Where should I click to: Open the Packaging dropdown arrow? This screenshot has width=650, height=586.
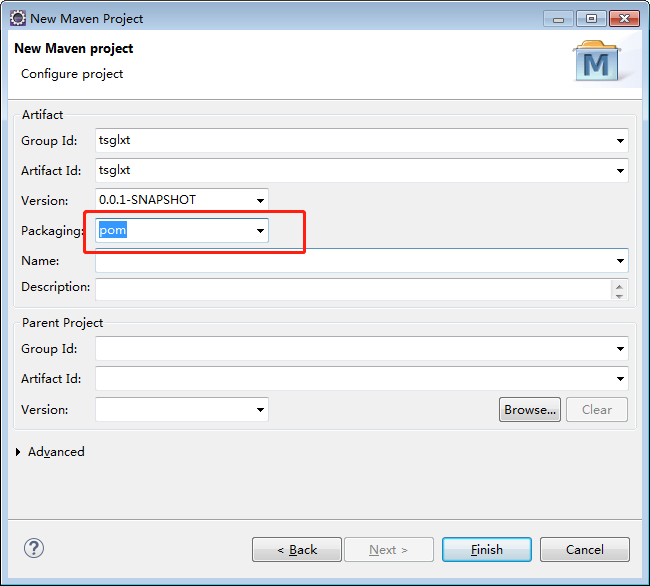point(260,230)
